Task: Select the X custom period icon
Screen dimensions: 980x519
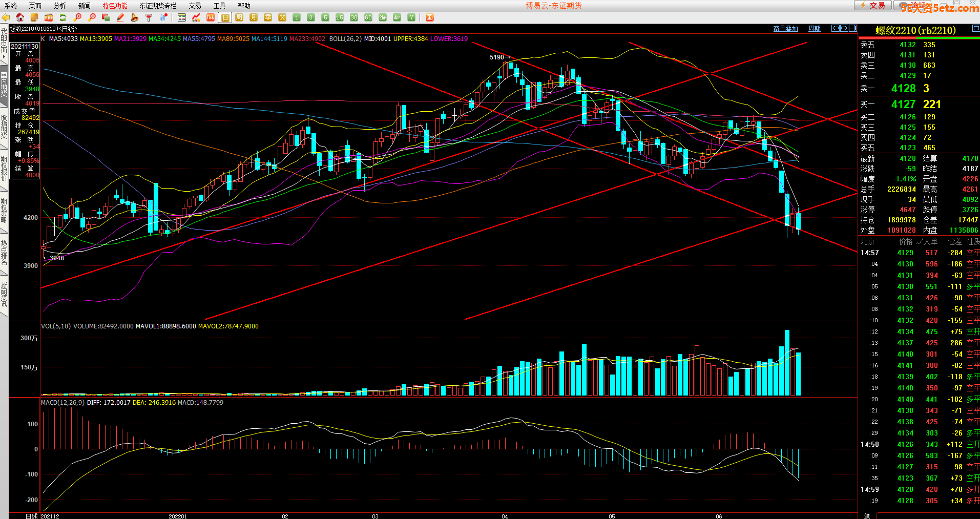Action: tap(282, 17)
